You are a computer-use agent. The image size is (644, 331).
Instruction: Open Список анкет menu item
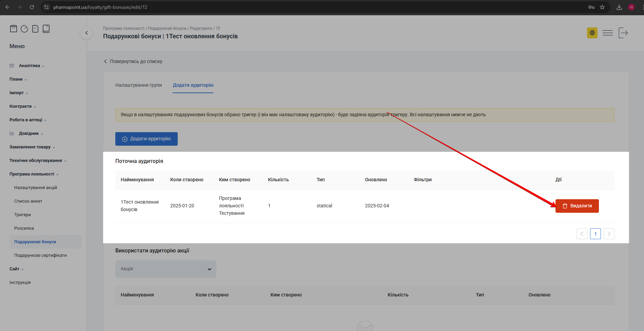tap(28, 201)
